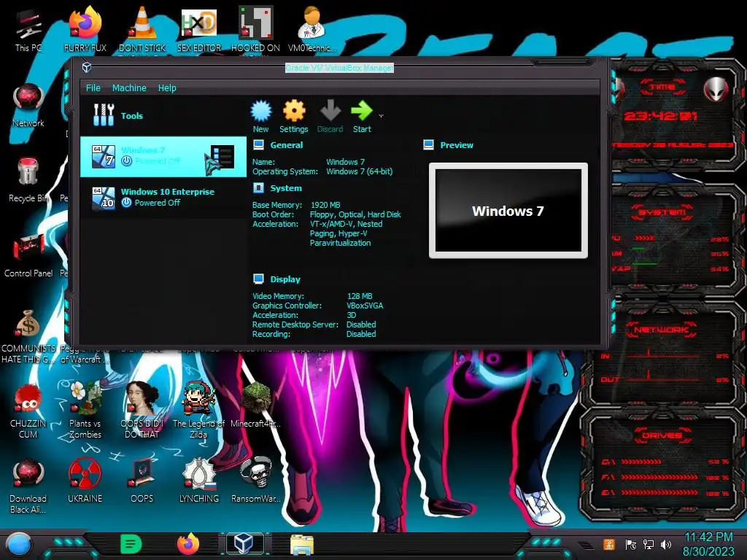747x560 pixels.
Task: Click the 'VBoxSVGA' graphics controller value
Action: (365, 306)
